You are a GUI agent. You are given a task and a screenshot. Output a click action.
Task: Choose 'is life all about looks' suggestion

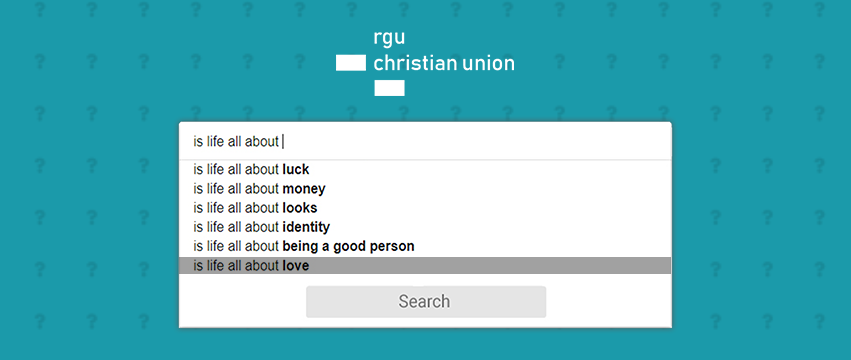(x=425, y=208)
